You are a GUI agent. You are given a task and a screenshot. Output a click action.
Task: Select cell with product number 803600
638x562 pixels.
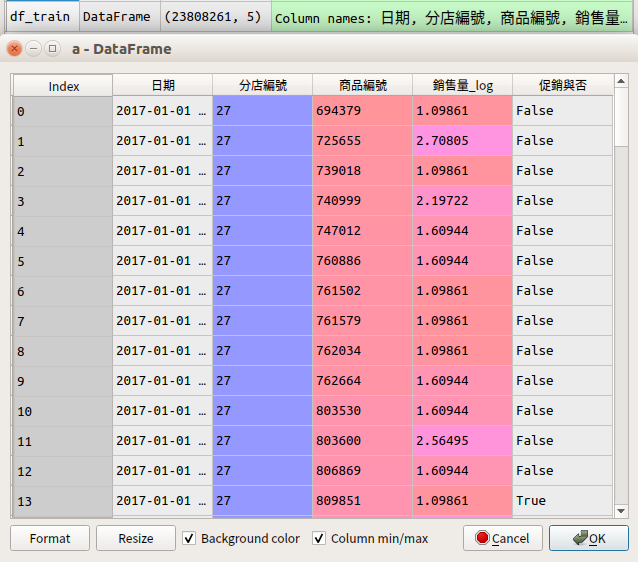[363, 441]
